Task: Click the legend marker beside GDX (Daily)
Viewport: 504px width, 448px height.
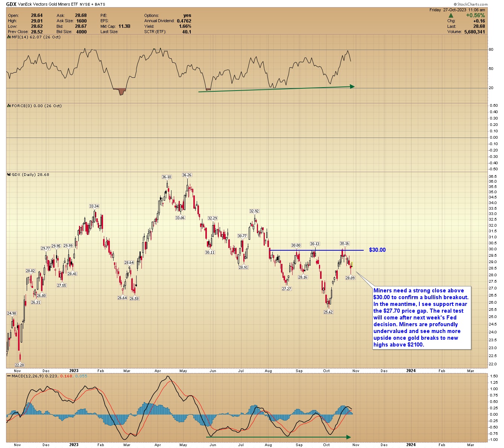Action: pyautogui.click(x=9, y=175)
